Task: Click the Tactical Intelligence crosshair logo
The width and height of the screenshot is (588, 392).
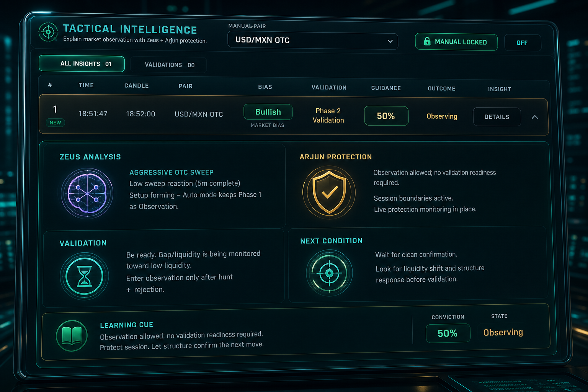Action: [x=48, y=32]
